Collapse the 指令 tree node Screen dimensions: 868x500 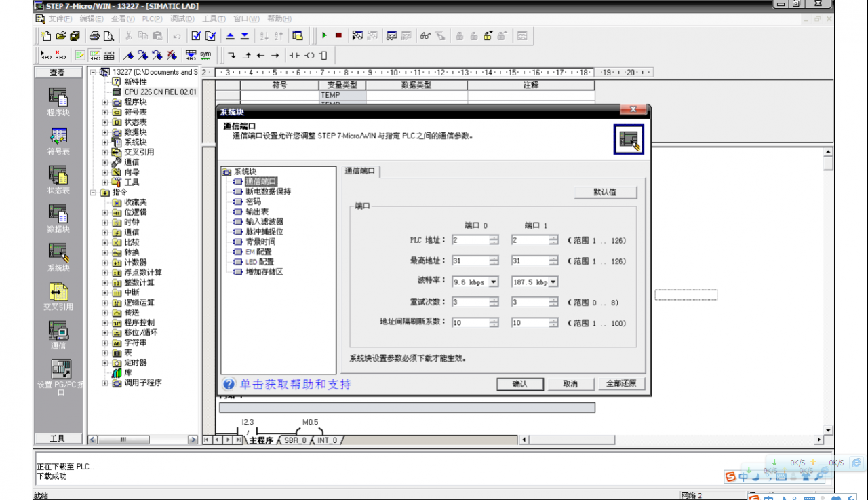(94, 193)
